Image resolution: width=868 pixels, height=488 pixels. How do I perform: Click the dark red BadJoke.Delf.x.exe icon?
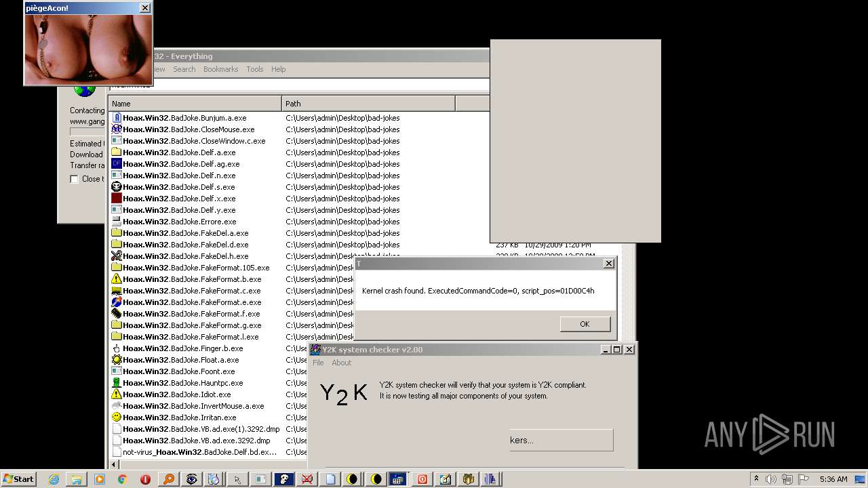click(117, 199)
